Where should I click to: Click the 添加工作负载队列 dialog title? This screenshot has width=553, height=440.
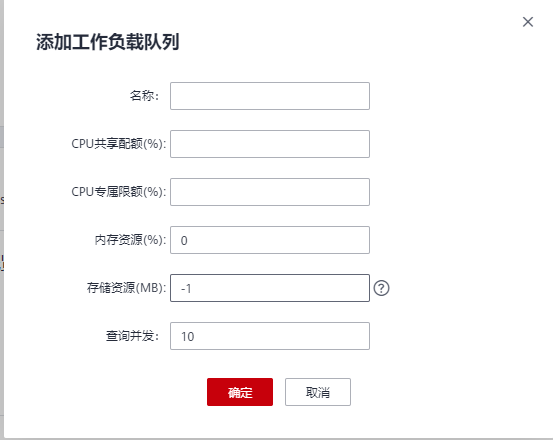pos(108,42)
